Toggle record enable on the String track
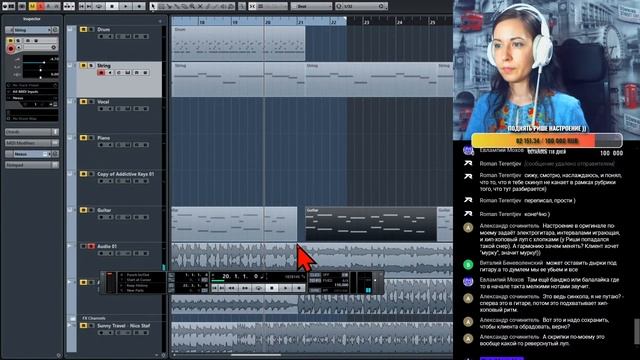640x360 pixels. [101, 73]
